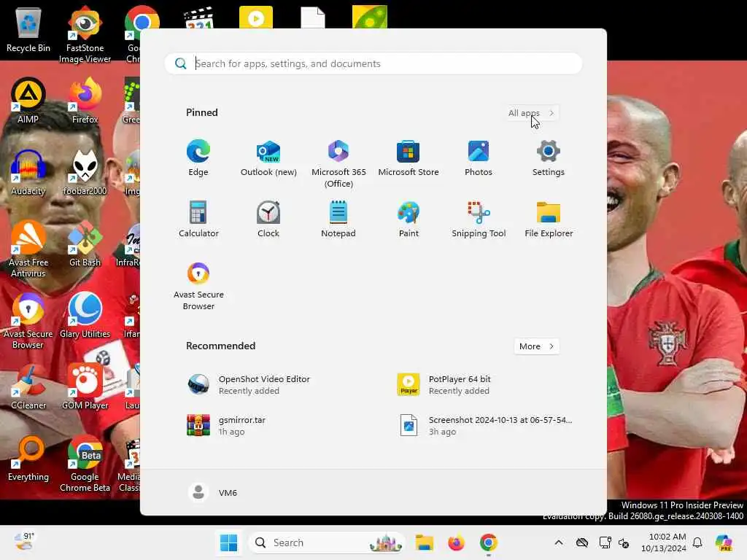Open Firefox from taskbar
The image size is (747, 560).
(456, 542)
